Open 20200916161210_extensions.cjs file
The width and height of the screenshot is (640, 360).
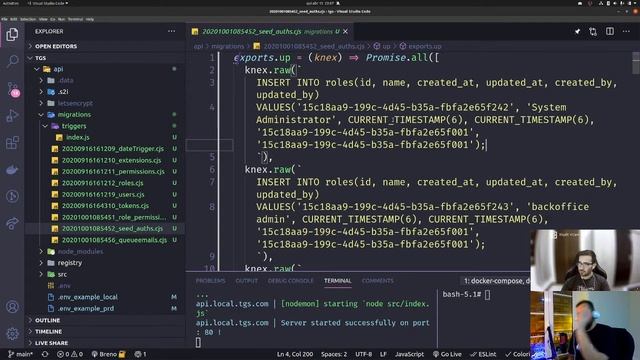pyautogui.click(x=105, y=160)
